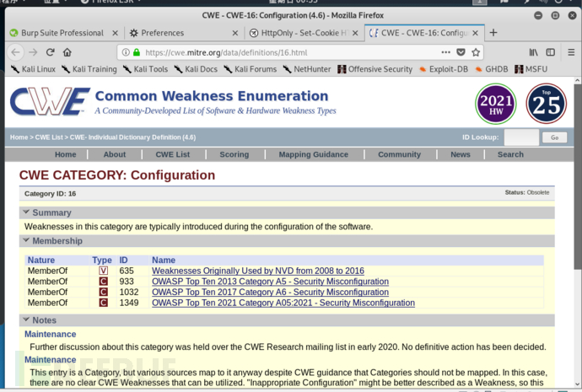Open the News menu item
Image resolution: width=582 pixels, height=392 pixels.
(x=461, y=154)
